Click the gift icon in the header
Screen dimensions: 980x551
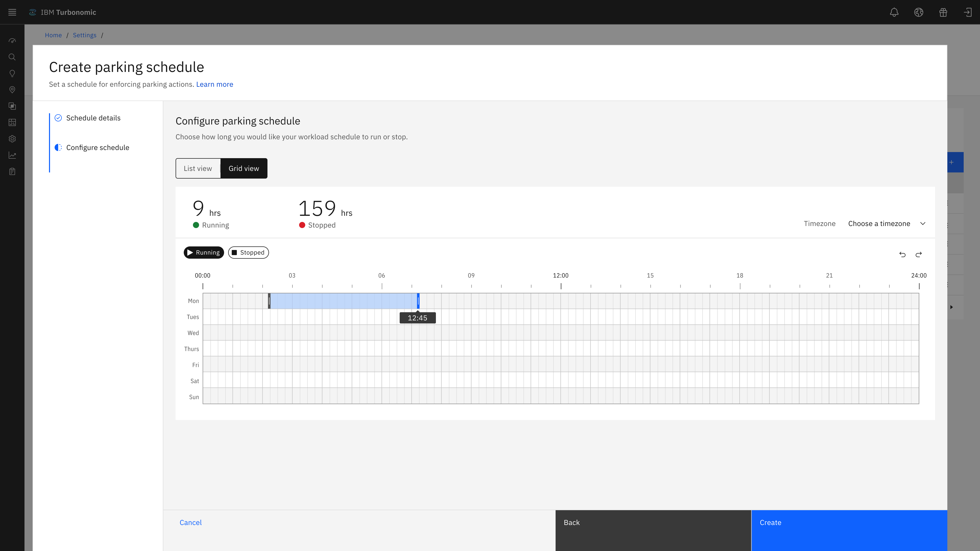click(943, 12)
